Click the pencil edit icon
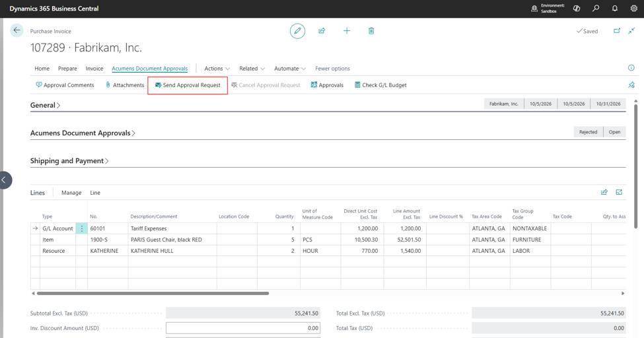 (297, 31)
